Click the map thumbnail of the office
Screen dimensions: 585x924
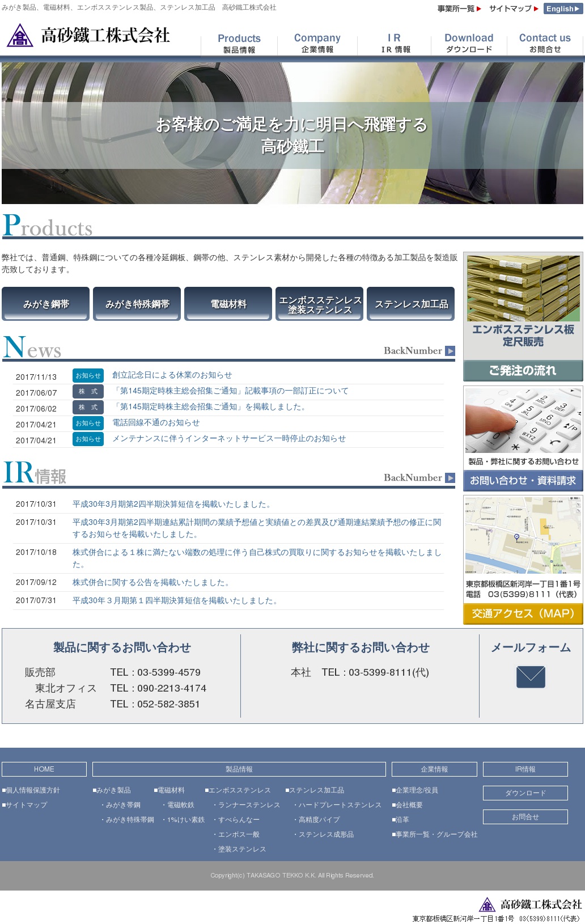click(x=523, y=535)
